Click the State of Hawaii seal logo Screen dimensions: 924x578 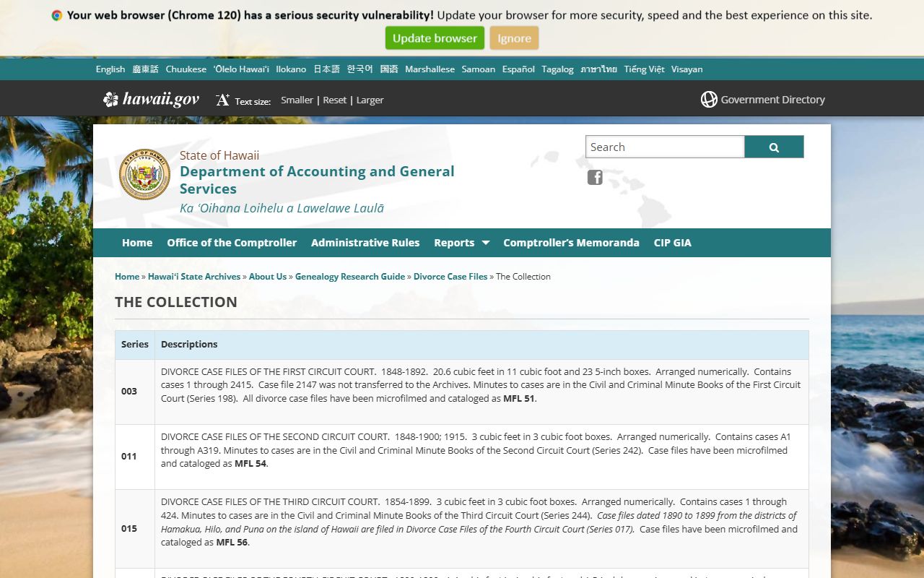(x=144, y=174)
